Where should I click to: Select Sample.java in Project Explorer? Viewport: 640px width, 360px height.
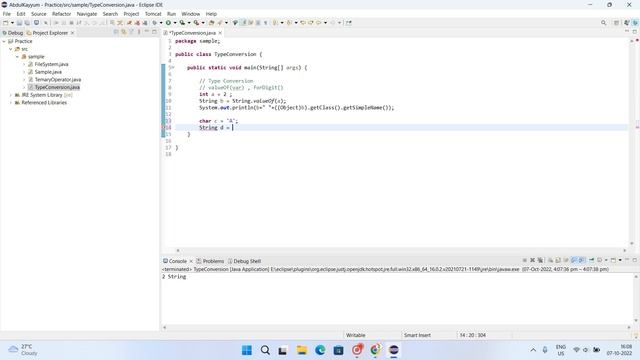coord(48,72)
